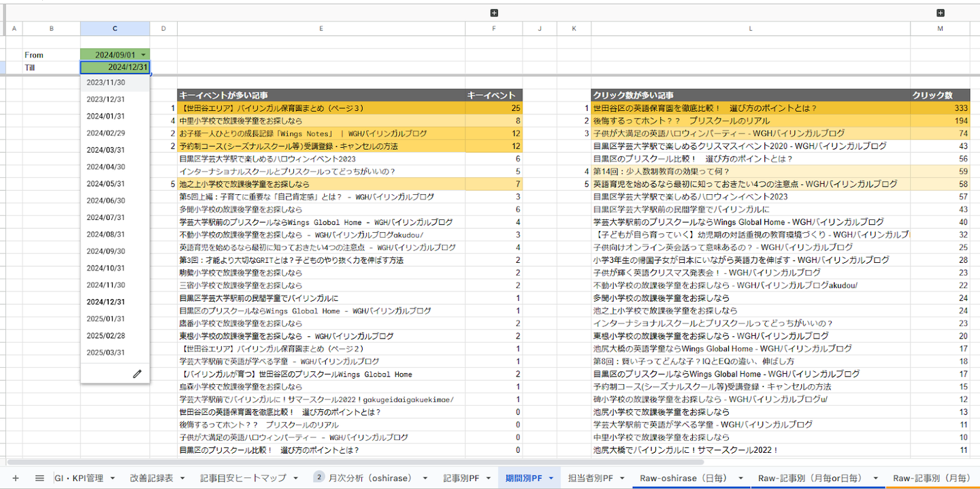The width and height of the screenshot is (980, 489).
Task: Open the From date dropdown arrow
Action: point(144,55)
